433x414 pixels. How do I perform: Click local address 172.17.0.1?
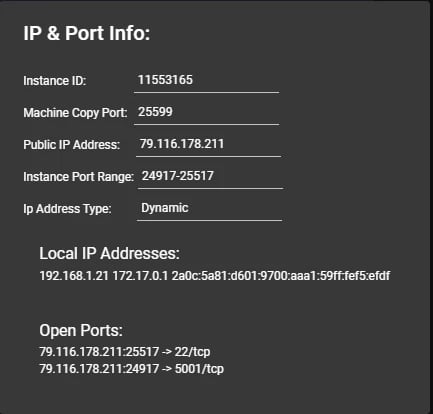pyautogui.click(x=140, y=276)
